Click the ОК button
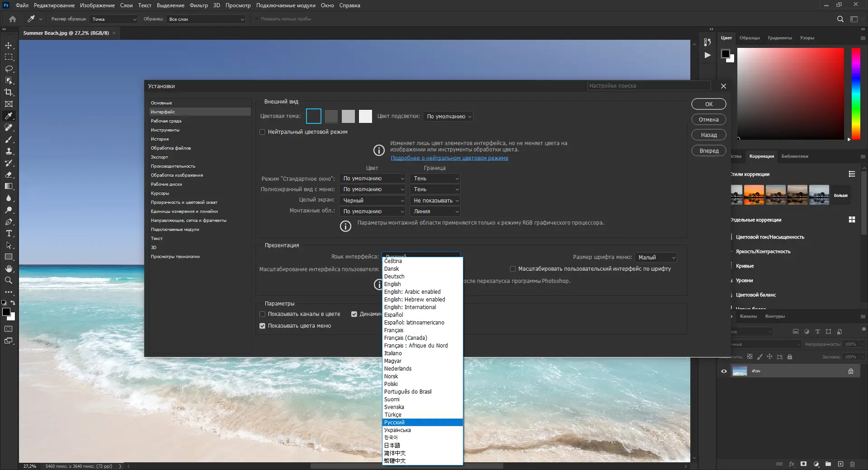 click(709, 104)
